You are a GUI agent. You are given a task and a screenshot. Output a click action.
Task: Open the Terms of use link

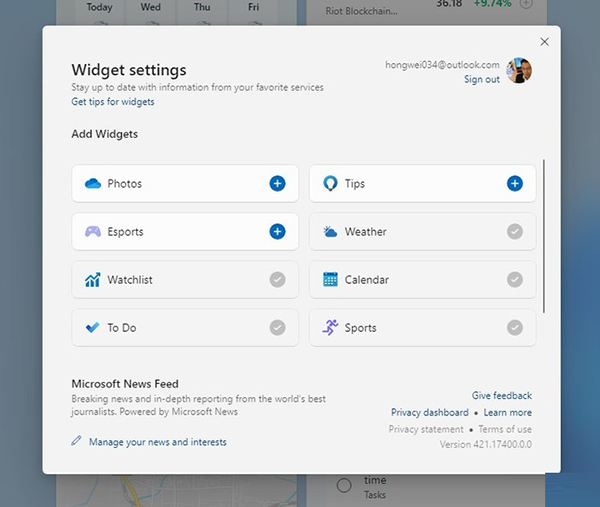click(505, 429)
